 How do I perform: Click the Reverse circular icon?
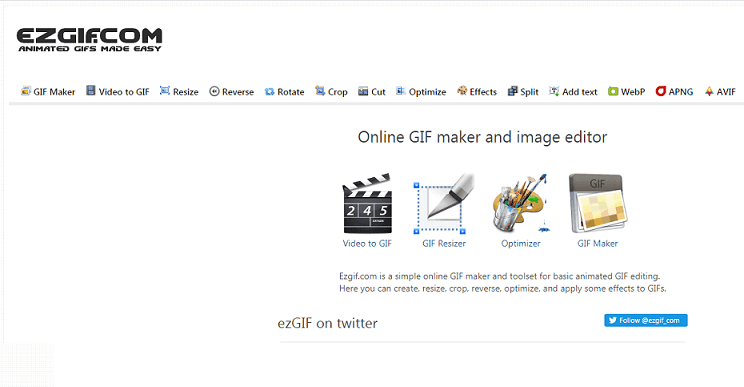[214, 91]
